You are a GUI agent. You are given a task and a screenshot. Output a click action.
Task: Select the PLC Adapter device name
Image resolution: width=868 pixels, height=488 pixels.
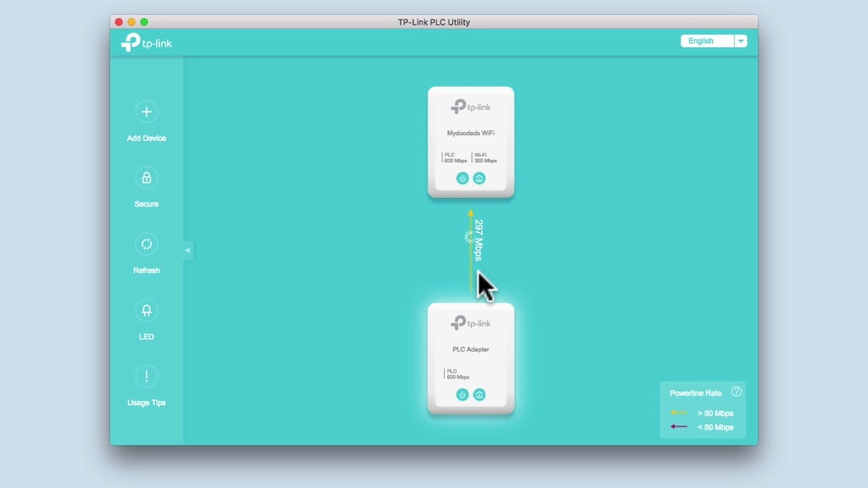coord(471,349)
